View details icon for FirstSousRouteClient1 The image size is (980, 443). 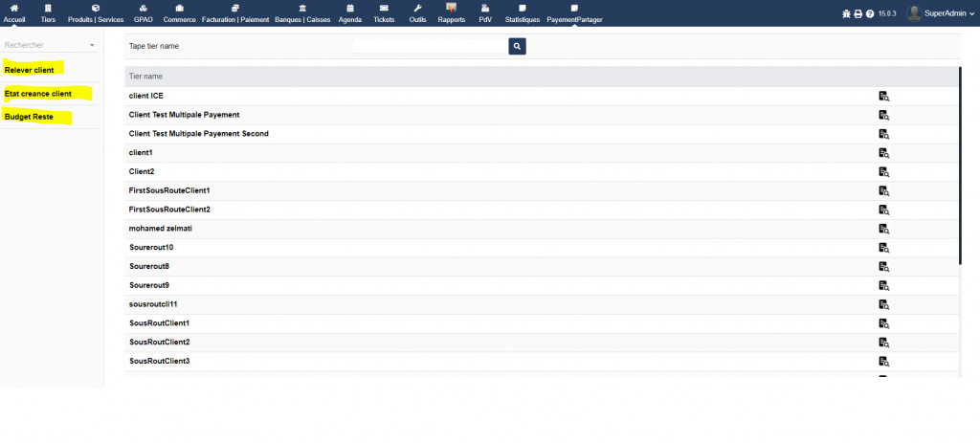point(883,190)
